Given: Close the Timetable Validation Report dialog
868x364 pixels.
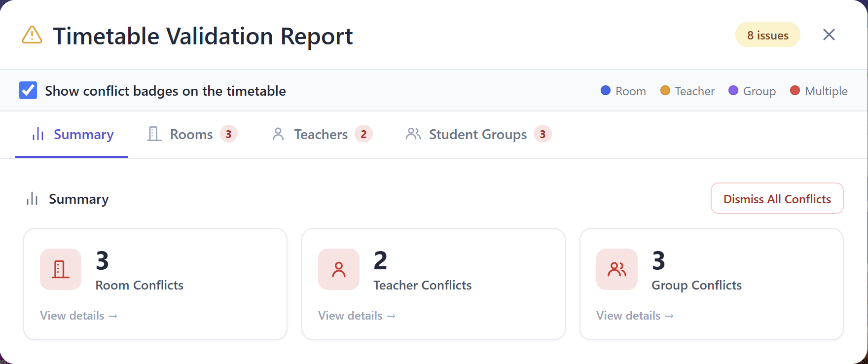Looking at the screenshot, I should [x=829, y=35].
